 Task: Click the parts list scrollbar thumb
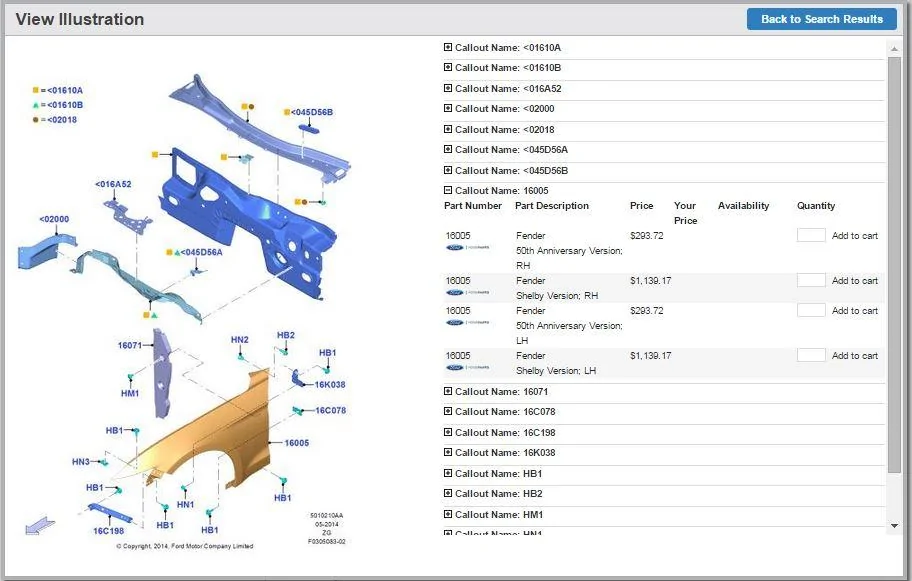pos(895,265)
